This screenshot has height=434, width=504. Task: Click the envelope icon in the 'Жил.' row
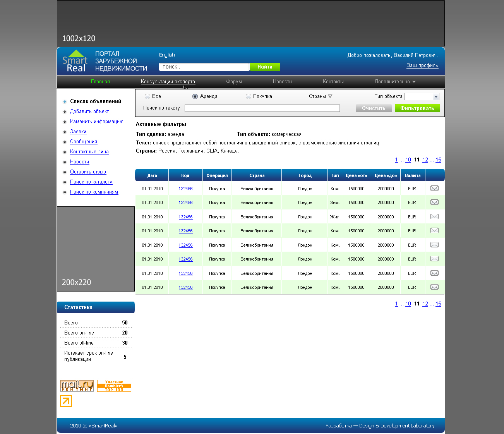(x=434, y=217)
